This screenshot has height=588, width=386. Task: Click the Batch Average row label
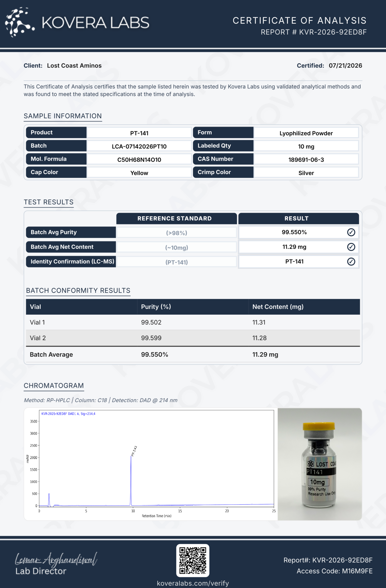[x=51, y=355]
